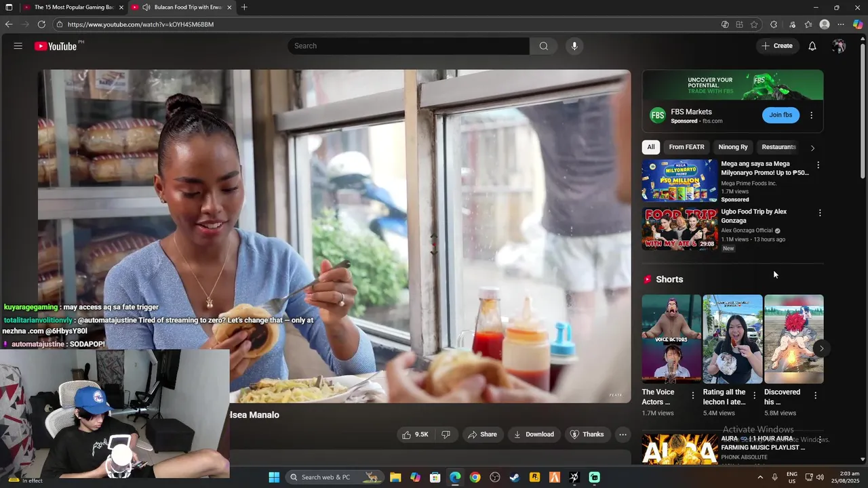The image size is (868, 488).
Task: Dislike this video
Action: tap(446, 434)
